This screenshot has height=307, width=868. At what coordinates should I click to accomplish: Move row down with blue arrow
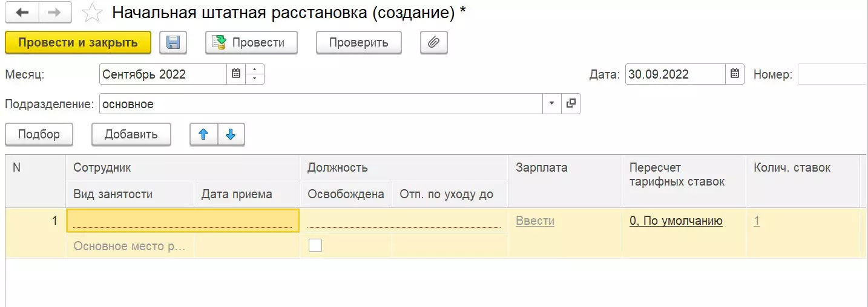pyautogui.click(x=231, y=135)
